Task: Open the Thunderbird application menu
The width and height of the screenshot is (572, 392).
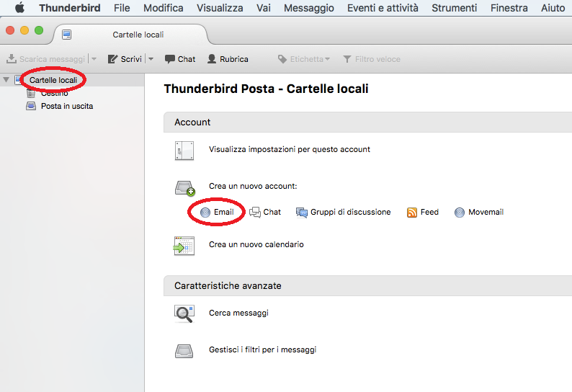Action: pyautogui.click(x=70, y=8)
